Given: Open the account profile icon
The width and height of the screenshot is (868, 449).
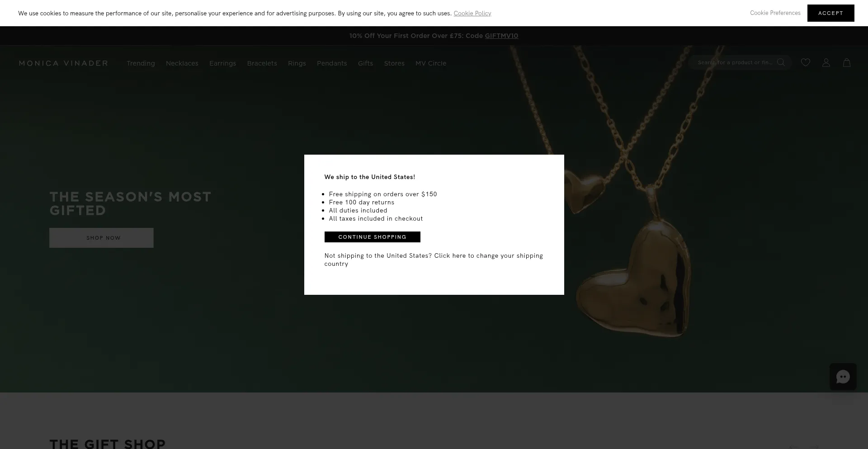Looking at the screenshot, I should (826, 63).
